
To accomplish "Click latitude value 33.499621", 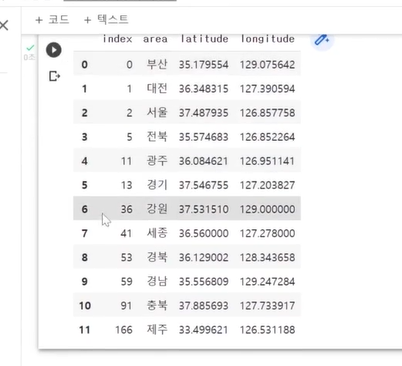I will point(204,330).
